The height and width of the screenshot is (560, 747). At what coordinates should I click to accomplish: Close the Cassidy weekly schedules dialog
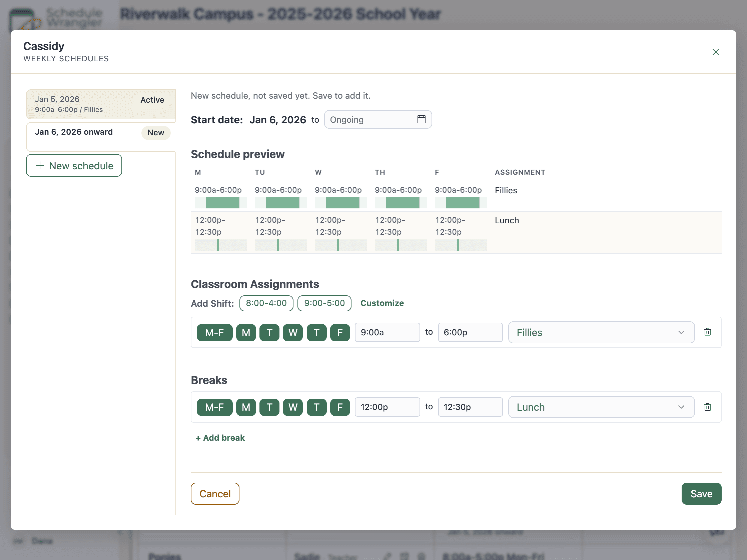[715, 52]
